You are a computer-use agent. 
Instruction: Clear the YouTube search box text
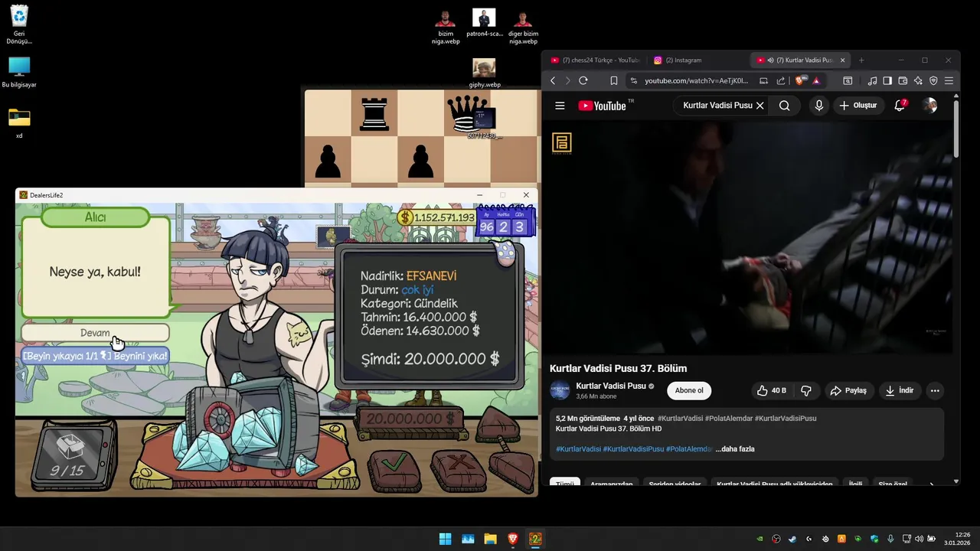(759, 106)
